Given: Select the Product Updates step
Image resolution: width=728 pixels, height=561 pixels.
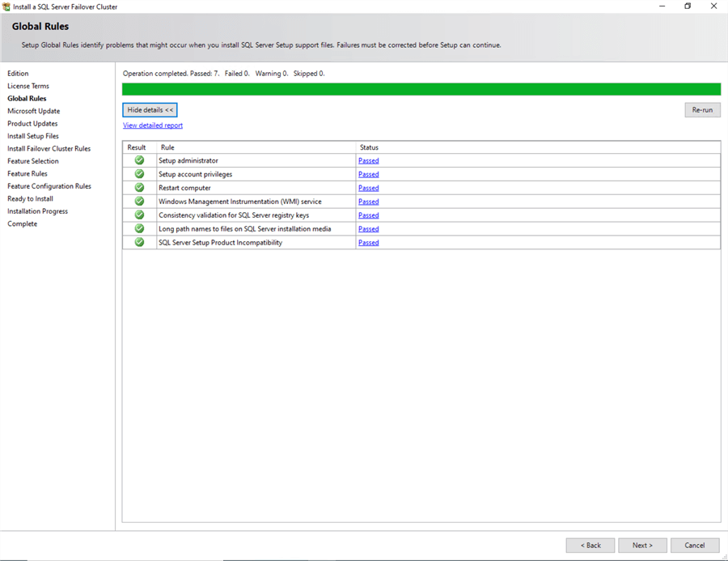Looking at the screenshot, I should tap(32, 124).
